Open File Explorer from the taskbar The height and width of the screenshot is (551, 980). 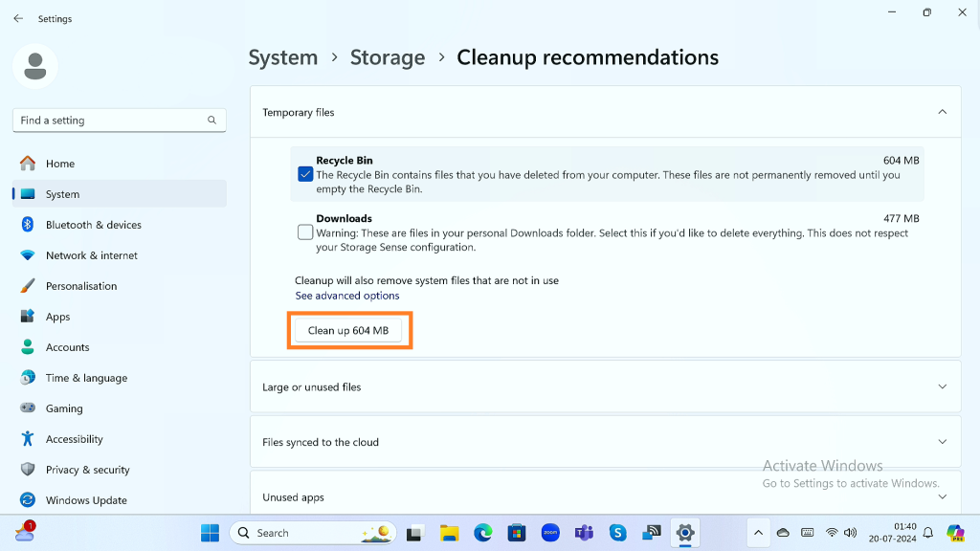[449, 533]
